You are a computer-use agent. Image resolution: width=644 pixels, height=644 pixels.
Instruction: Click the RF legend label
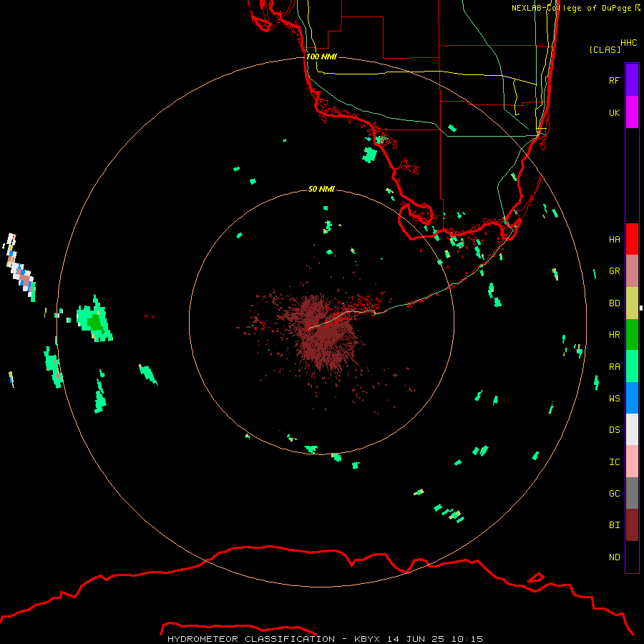[x=614, y=80]
